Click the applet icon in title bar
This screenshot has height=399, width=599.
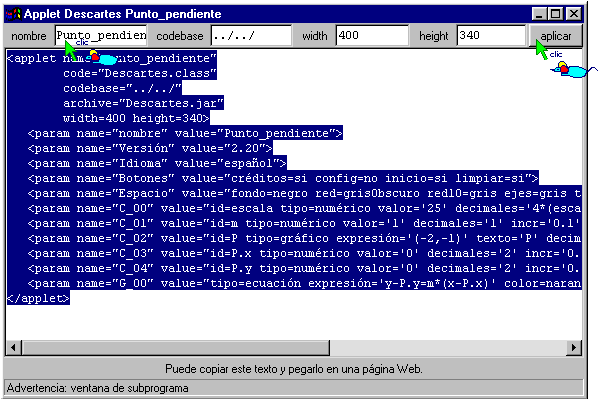pos(13,14)
